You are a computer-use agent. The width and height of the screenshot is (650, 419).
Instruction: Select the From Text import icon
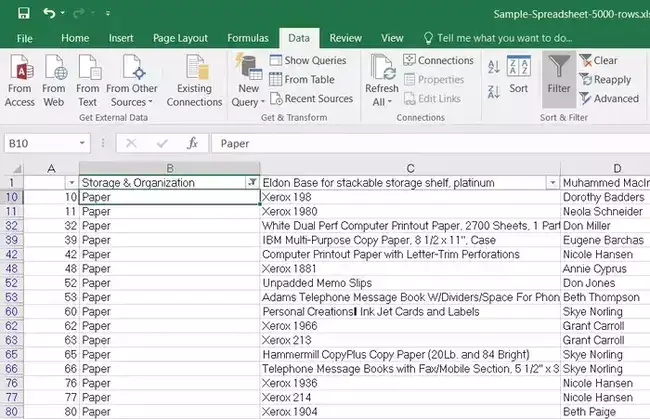(x=87, y=80)
